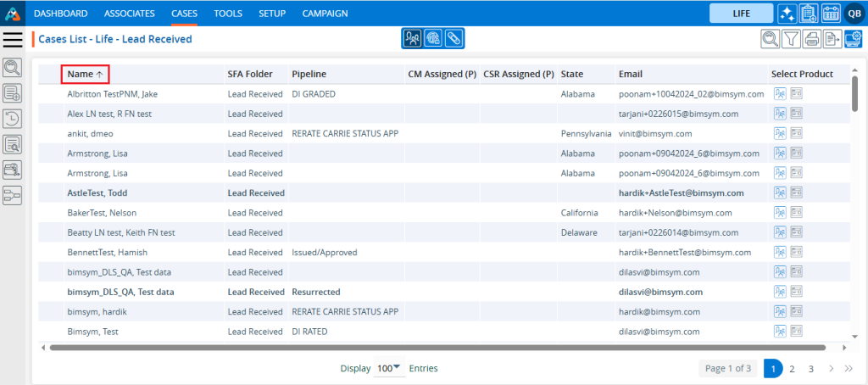Click the LIFE button in top bar
The height and width of the screenshot is (385, 868).
coord(741,14)
